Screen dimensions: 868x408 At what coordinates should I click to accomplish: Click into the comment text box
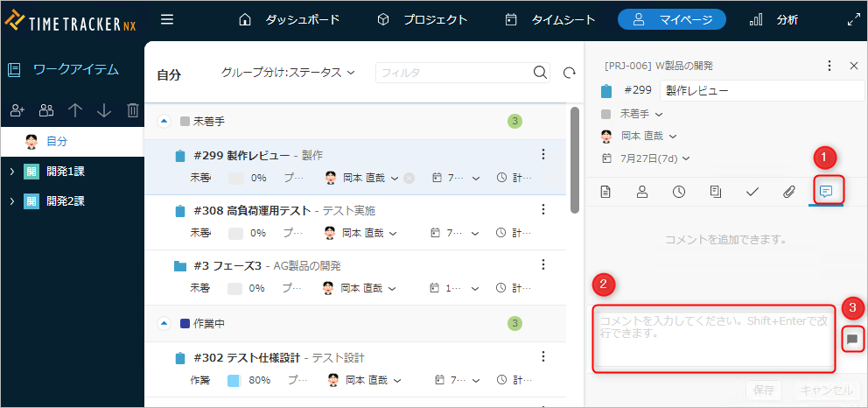713,338
